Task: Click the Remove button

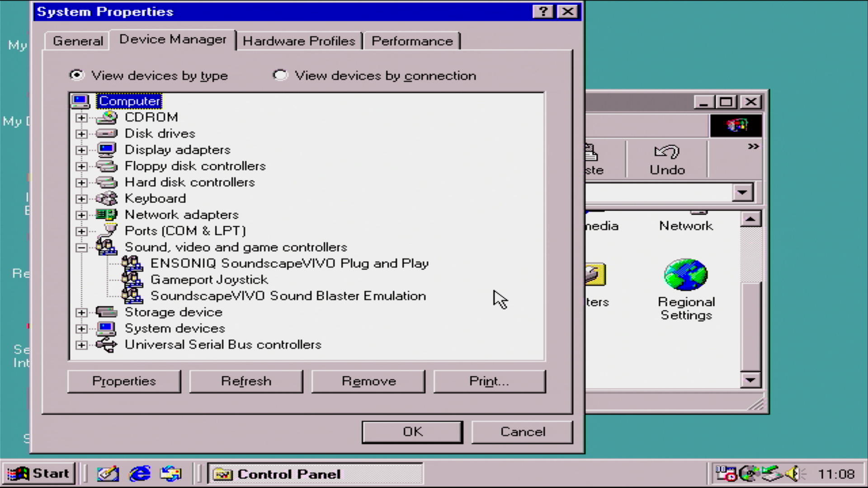Action: pyautogui.click(x=368, y=381)
